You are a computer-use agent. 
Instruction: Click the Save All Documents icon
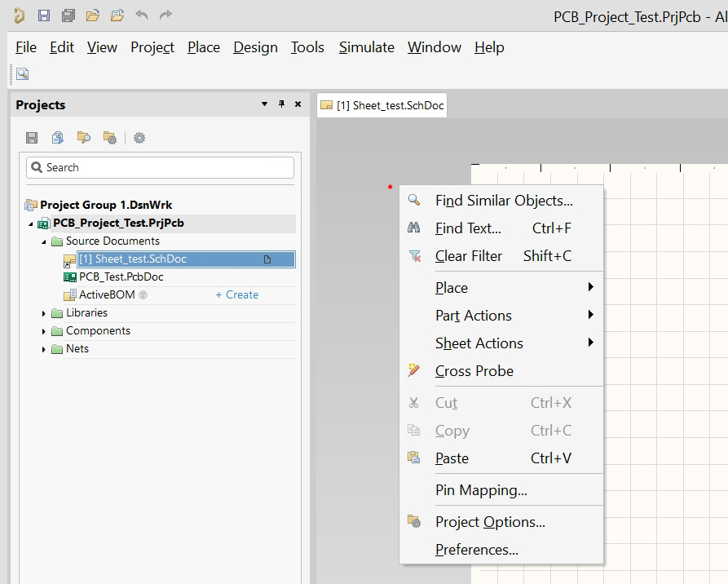[x=68, y=15]
